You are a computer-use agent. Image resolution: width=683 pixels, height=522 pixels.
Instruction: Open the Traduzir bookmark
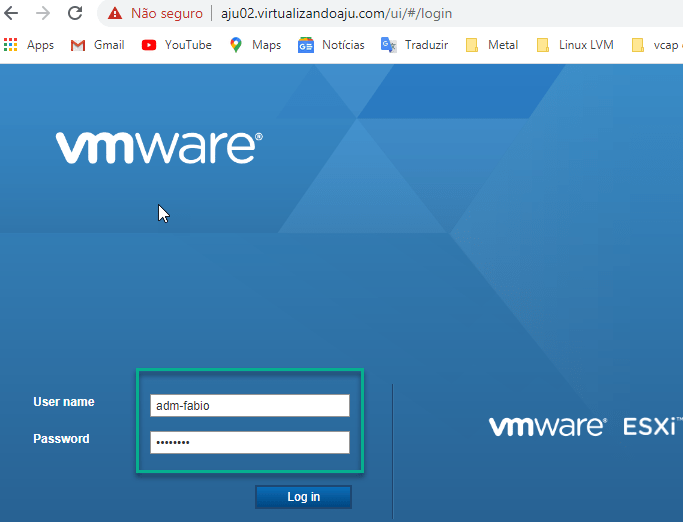point(415,45)
